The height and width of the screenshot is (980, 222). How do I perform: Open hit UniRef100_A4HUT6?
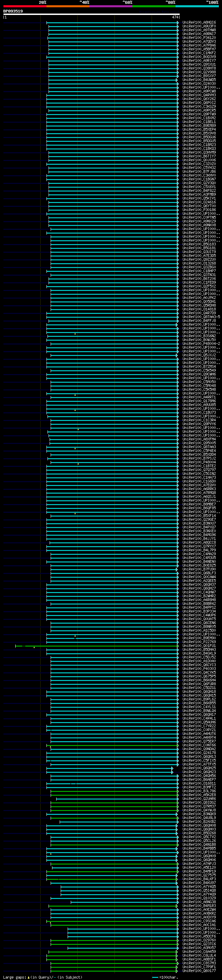coord(199,734)
